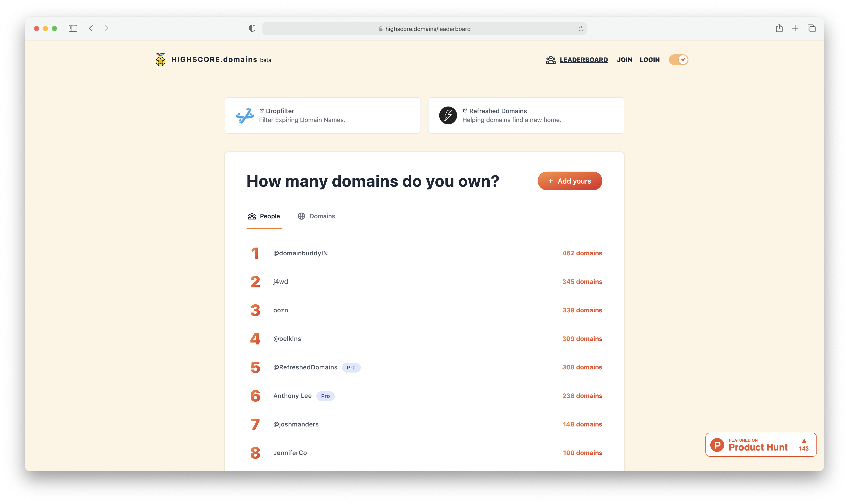The width and height of the screenshot is (849, 504).
Task: Click the 148 domains count
Action: click(x=582, y=424)
